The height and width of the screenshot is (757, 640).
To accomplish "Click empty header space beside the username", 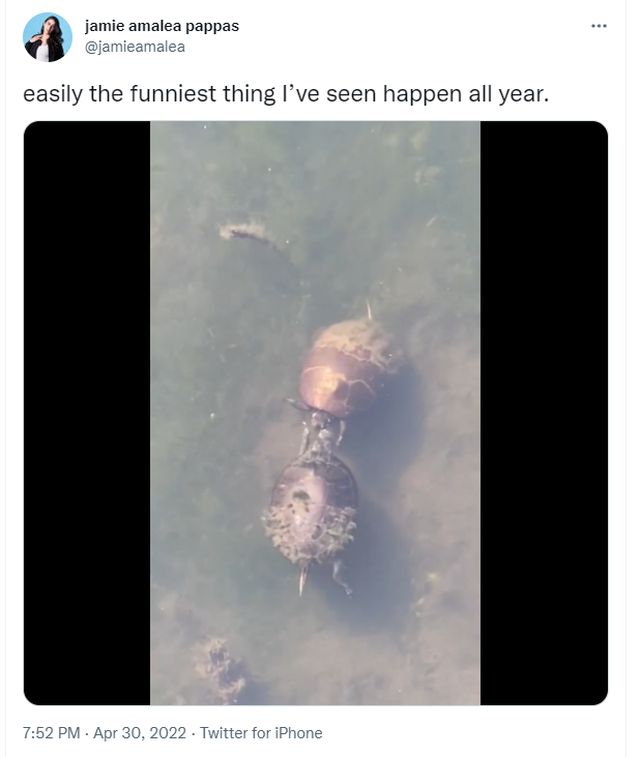I will click(410, 36).
